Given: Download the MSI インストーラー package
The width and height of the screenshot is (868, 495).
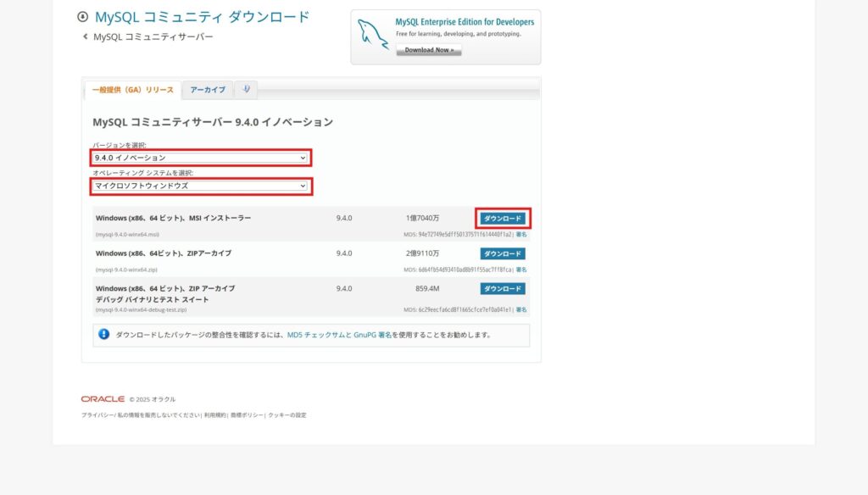Looking at the screenshot, I should click(503, 218).
